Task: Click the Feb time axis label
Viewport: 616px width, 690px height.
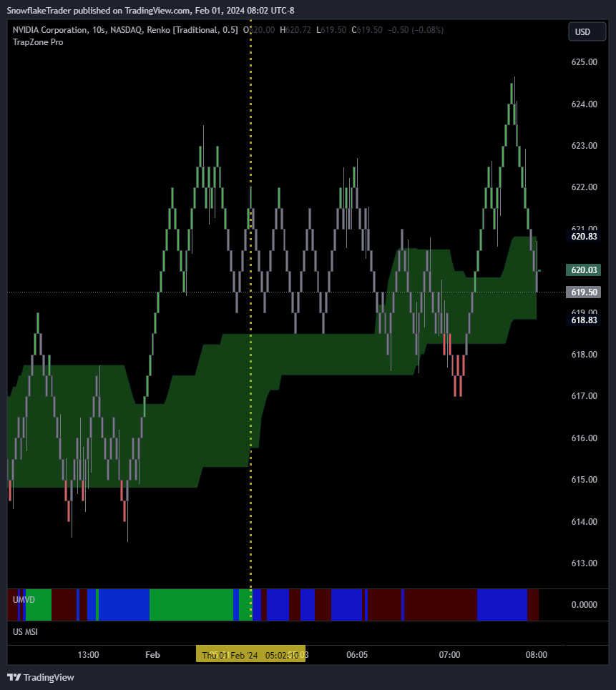Action: pyautogui.click(x=153, y=655)
